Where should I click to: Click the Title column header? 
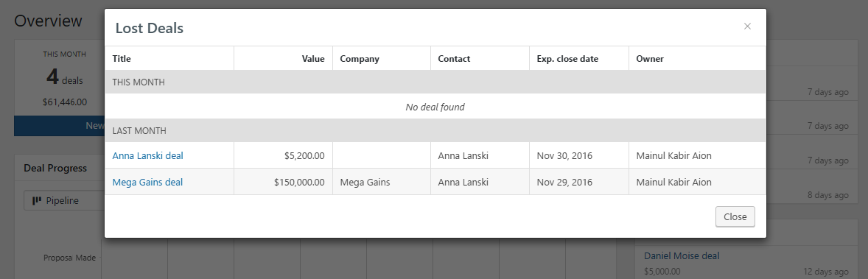tap(122, 59)
